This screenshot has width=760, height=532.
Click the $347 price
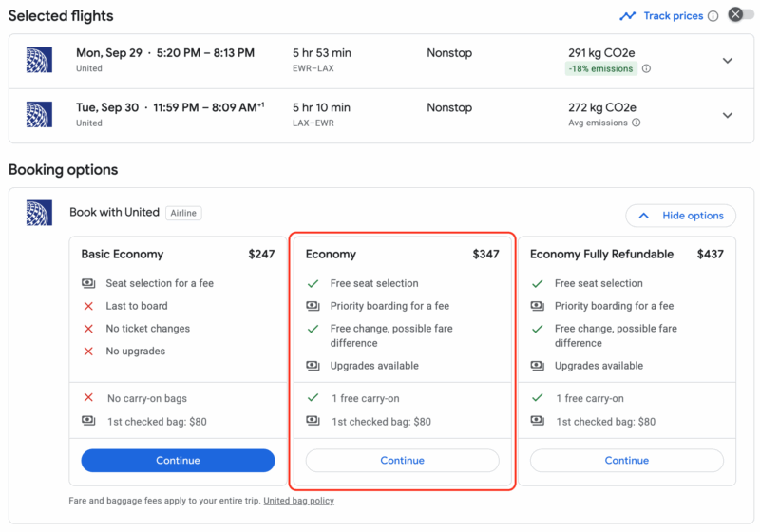[x=485, y=255]
